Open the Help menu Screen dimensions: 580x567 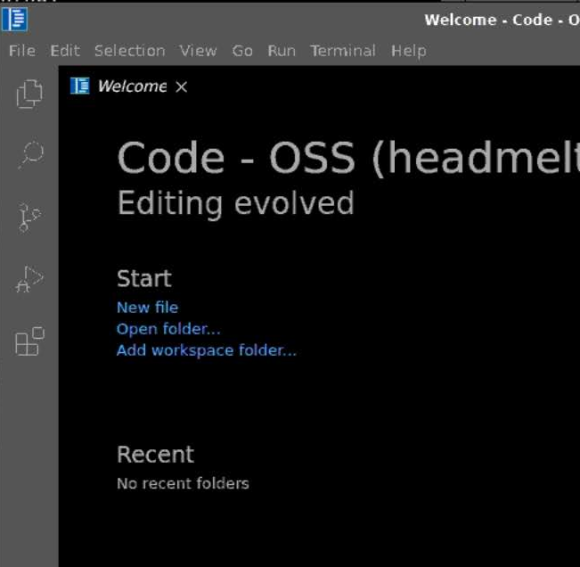pyautogui.click(x=409, y=51)
